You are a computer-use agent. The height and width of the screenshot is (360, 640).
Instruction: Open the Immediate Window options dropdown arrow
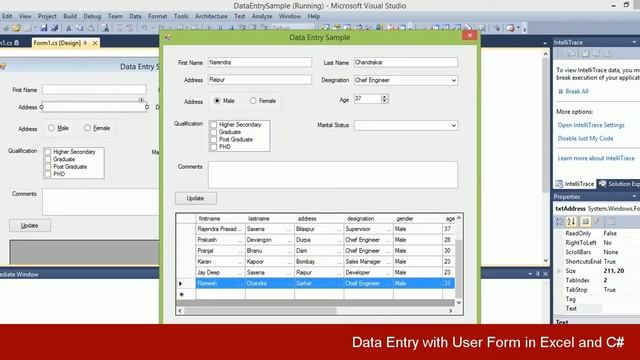coord(530,274)
